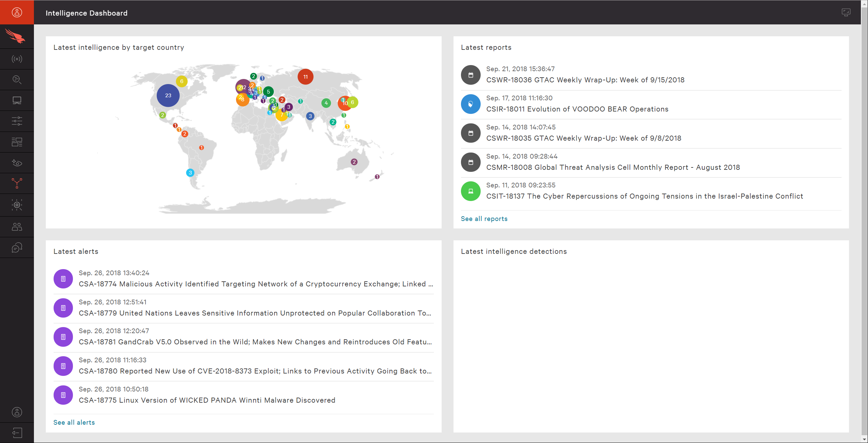868x443 pixels.
Task: Select the Discover eye icon in sidebar
Action: (17, 162)
